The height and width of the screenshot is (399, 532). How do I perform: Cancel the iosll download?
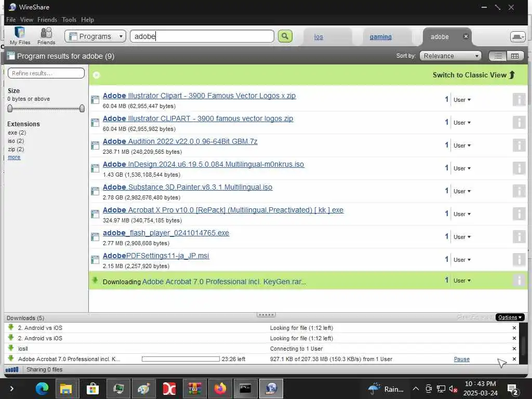click(514, 349)
